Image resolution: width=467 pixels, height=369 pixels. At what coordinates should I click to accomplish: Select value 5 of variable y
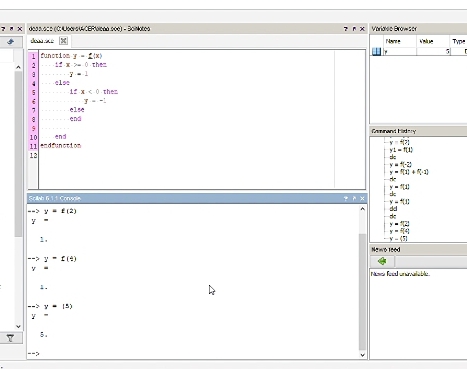tap(433, 51)
